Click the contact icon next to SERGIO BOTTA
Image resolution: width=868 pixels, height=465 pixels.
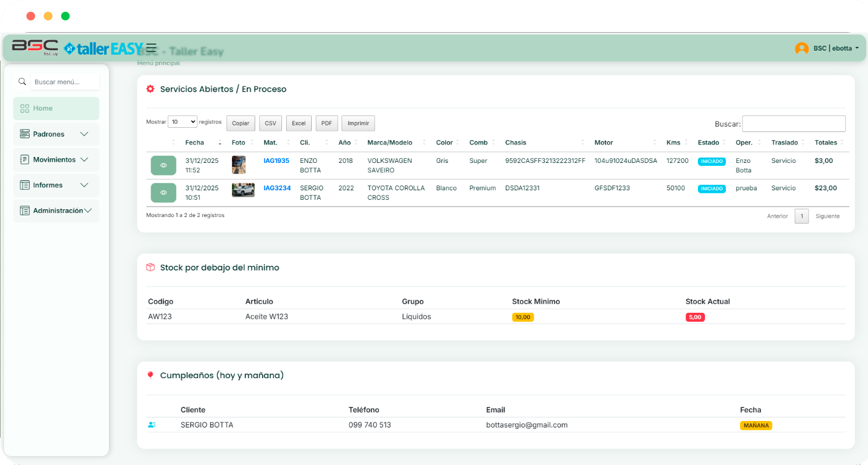point(153,425)
